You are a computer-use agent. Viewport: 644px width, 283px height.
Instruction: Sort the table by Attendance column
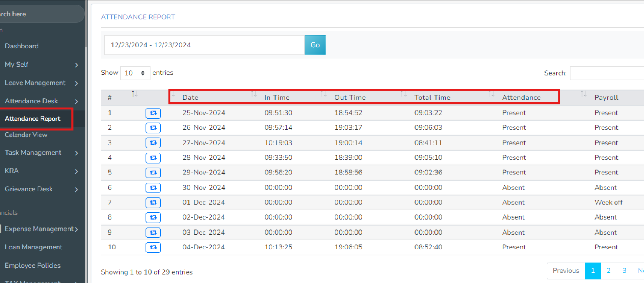click(521, 97)
